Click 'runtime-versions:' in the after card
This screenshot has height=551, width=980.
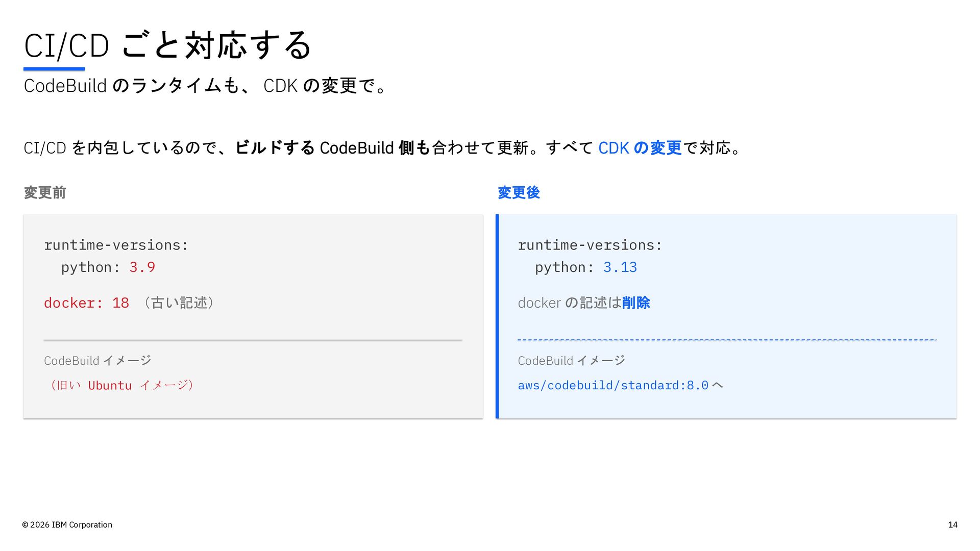[590, 245]
